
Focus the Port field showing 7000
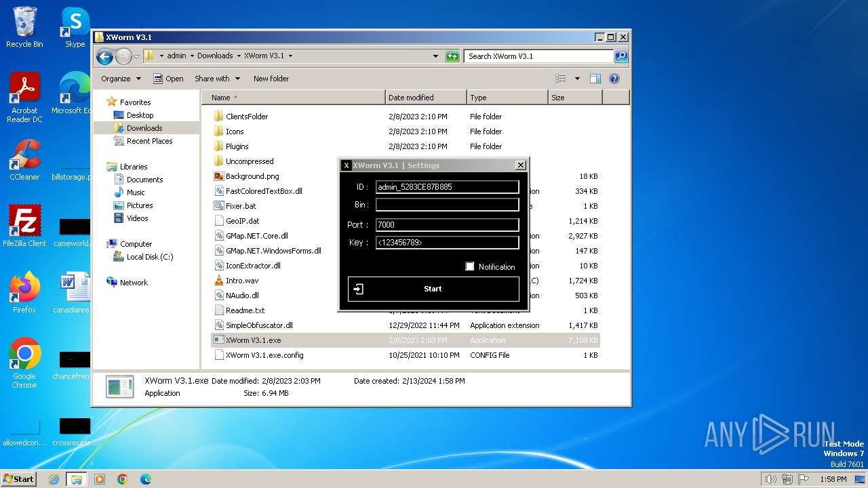[x=447, y=224]
